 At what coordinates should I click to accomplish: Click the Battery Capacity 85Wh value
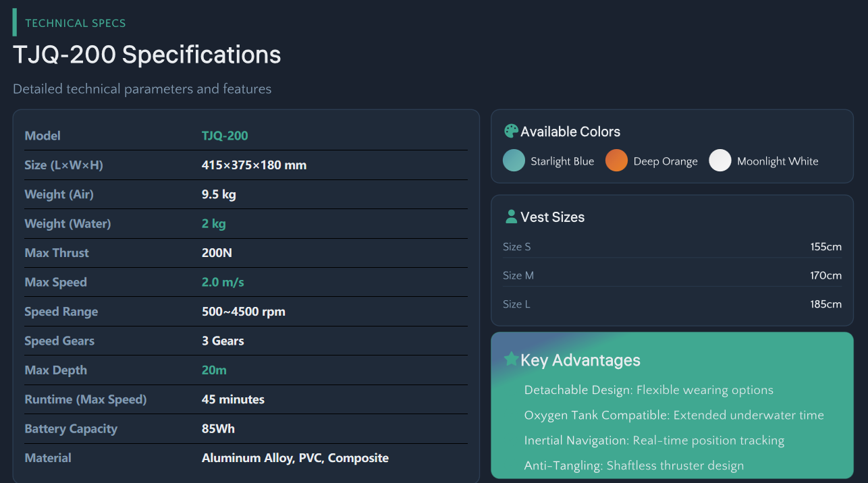(x=218, y=428)
